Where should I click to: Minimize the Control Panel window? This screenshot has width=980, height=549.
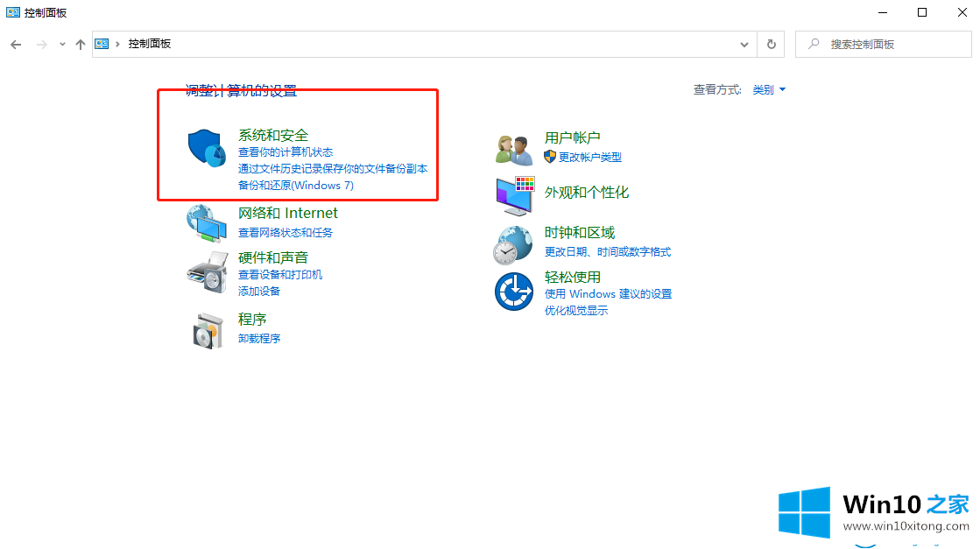click(883, 12)
